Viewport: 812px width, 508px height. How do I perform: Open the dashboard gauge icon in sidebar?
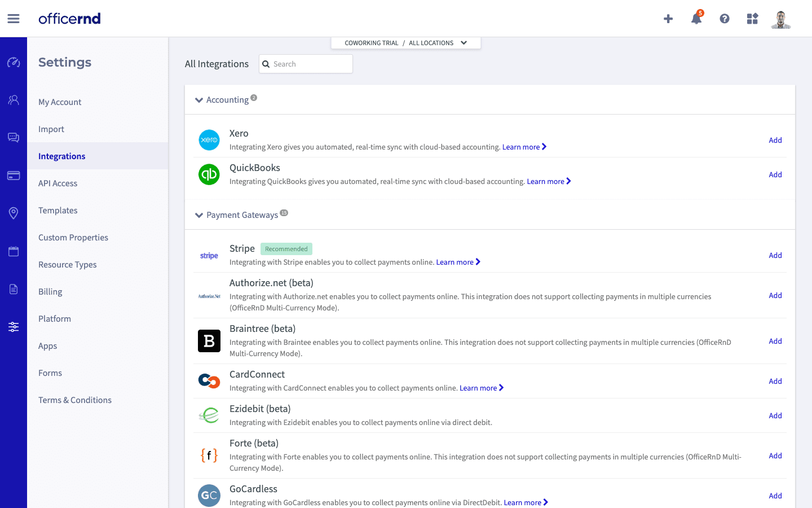click(x=14, y=62)
